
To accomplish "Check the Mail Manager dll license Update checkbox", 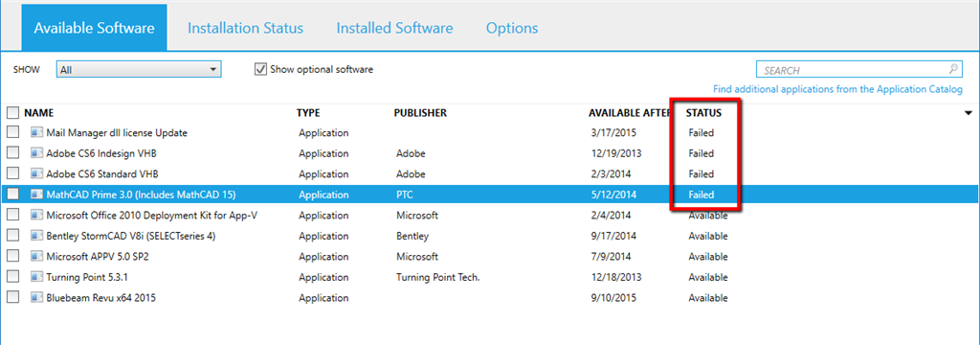I will click(x=12, y=133).
